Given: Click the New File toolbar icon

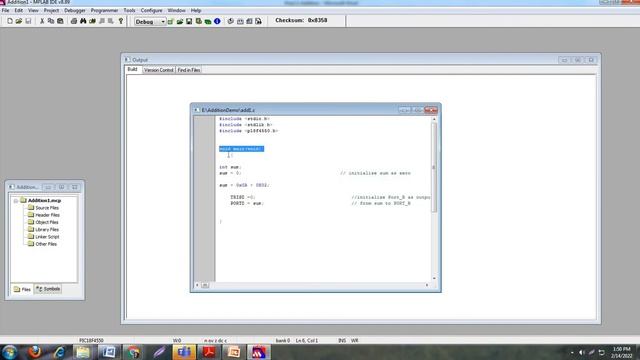Looking at the screenshot, I should (x=10, y=21).
